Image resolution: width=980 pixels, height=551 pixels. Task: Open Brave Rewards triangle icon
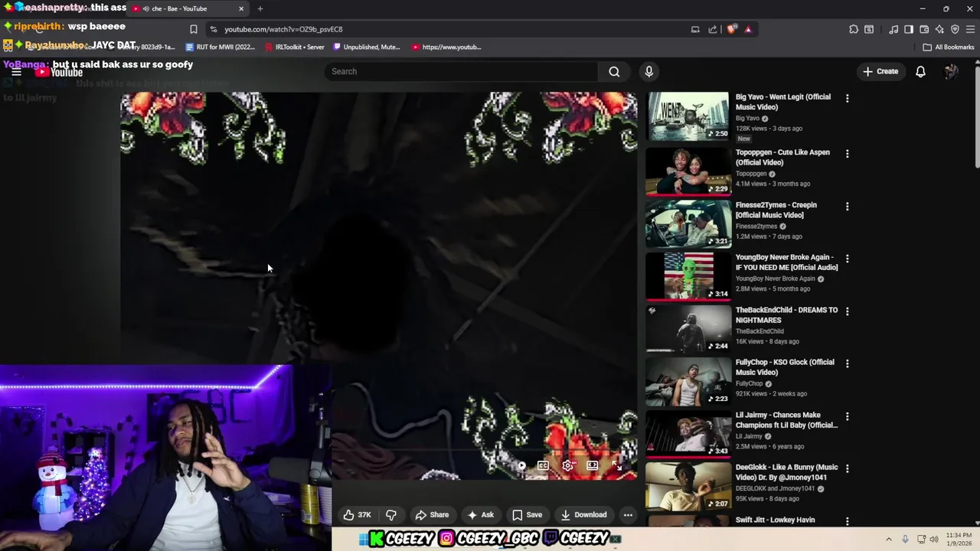pos(748,29)
